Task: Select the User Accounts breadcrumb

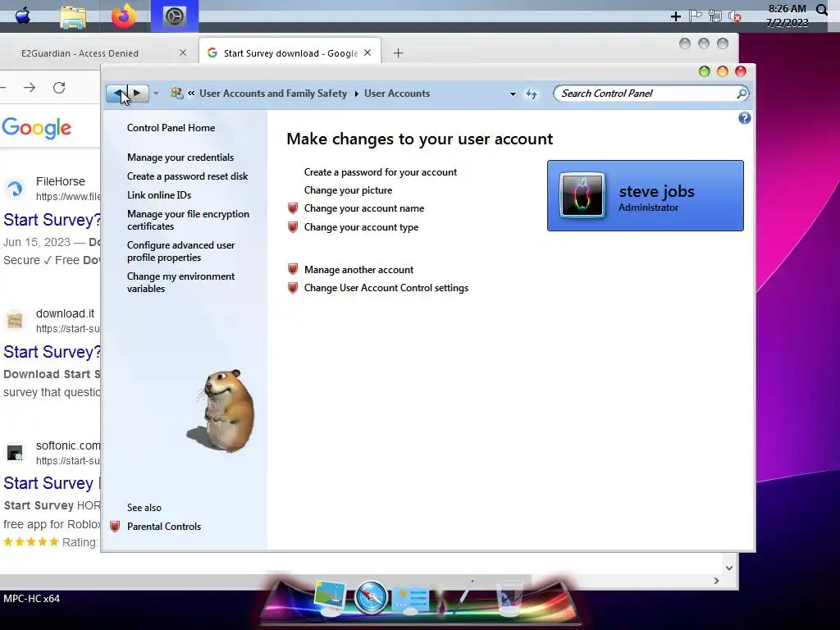Action: tap(397, 94)
